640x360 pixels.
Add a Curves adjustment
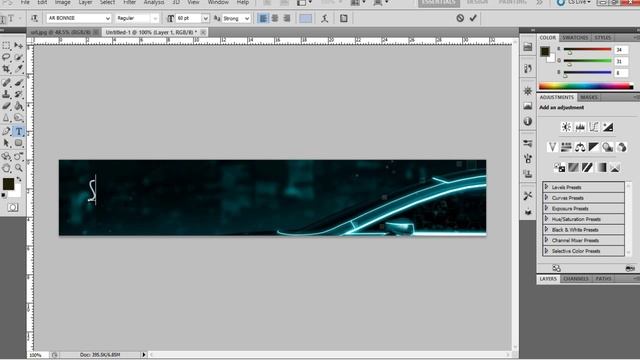click(594, 127)
